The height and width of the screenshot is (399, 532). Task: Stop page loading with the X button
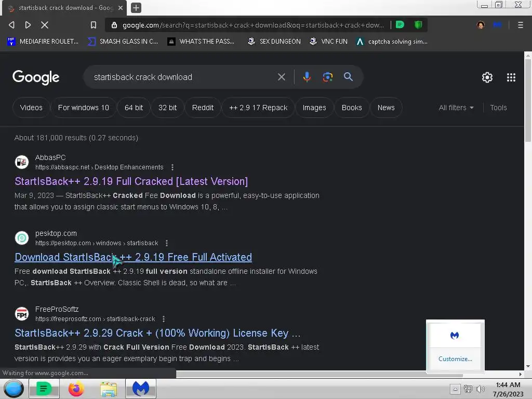45,25
